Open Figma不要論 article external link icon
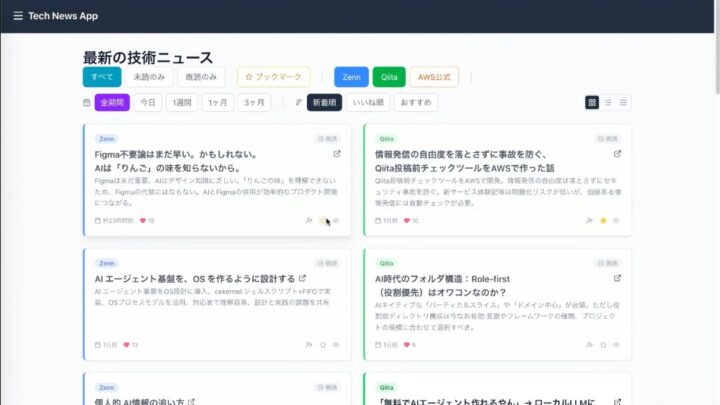Viewport: 720px width, 405px height. tap(337, 154)
